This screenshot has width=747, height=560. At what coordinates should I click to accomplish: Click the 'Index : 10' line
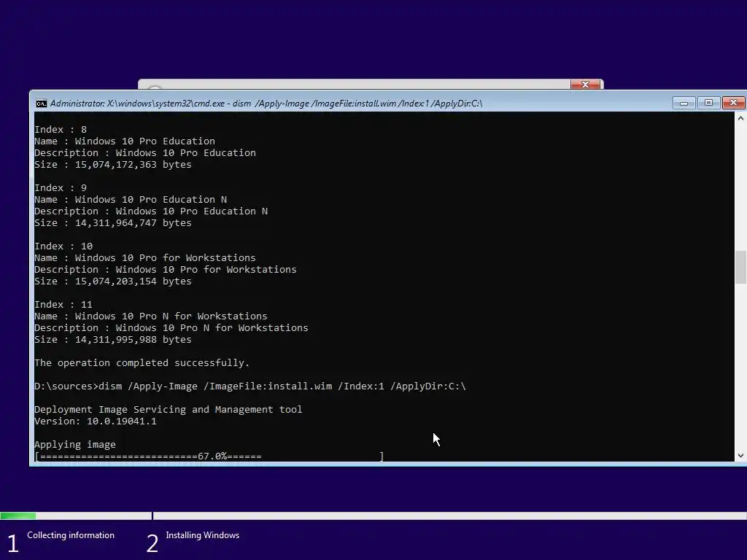[x=63, y=246]
